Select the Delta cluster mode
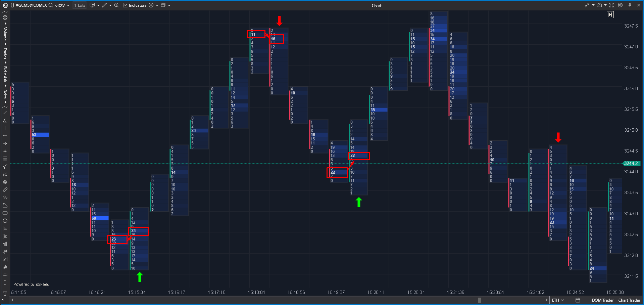This screenshot has width=644, height=305. click(5, 94)
